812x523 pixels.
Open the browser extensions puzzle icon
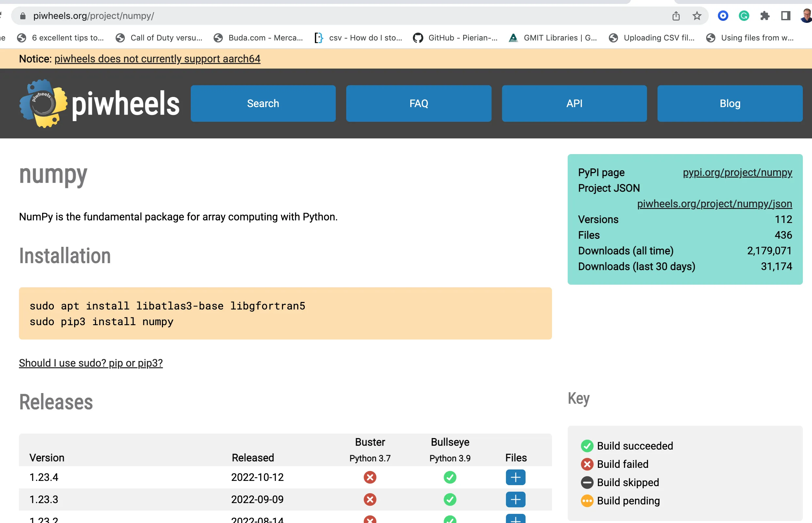point(764,16)
